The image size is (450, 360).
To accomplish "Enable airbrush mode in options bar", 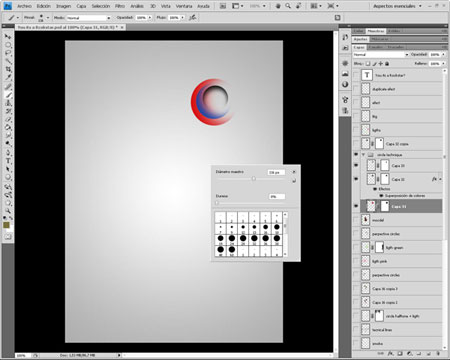I will [x=192, y=18].
